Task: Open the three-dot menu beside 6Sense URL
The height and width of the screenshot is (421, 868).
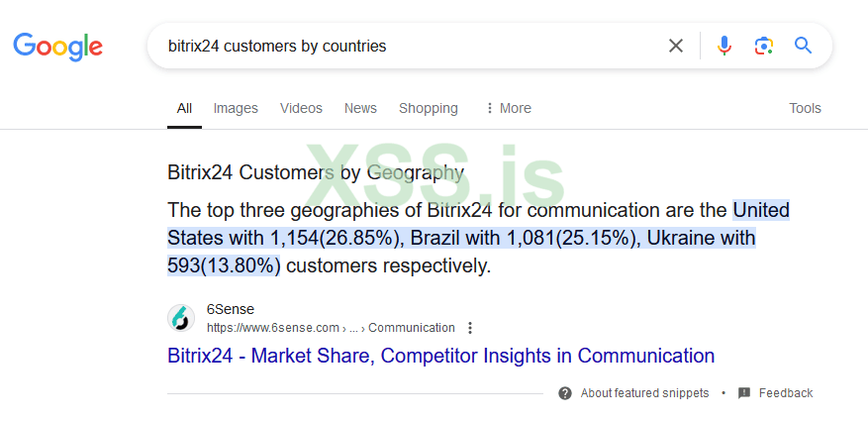Action: [470, 328]
